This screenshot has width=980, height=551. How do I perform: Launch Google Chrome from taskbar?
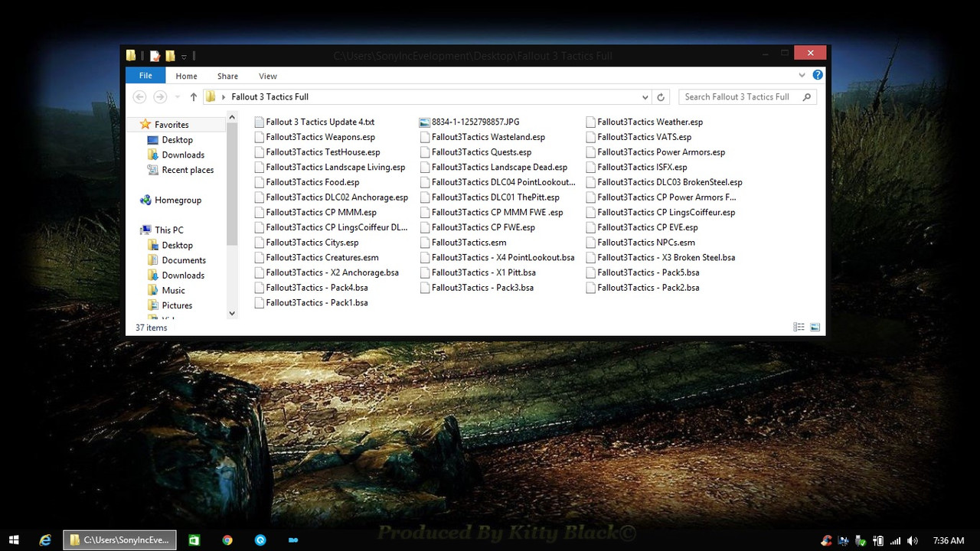tap(227, 540)
